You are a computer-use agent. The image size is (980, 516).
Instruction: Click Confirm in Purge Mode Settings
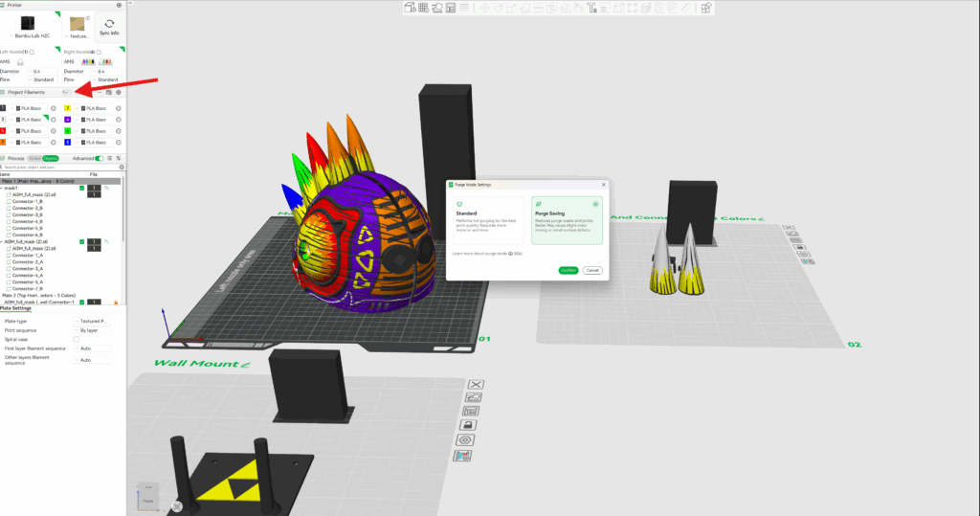568,270
